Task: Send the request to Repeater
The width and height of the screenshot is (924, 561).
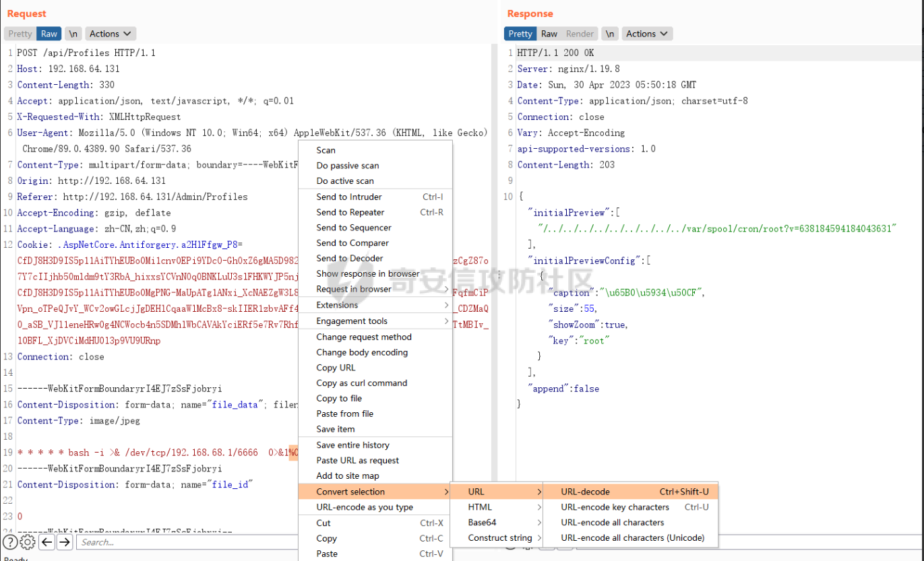Action: pyautogui.click(x=375, y=213)
